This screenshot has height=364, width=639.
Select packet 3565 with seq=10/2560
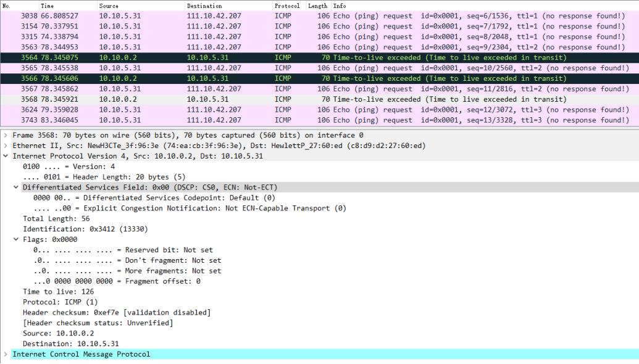click(x=320, y=68)
